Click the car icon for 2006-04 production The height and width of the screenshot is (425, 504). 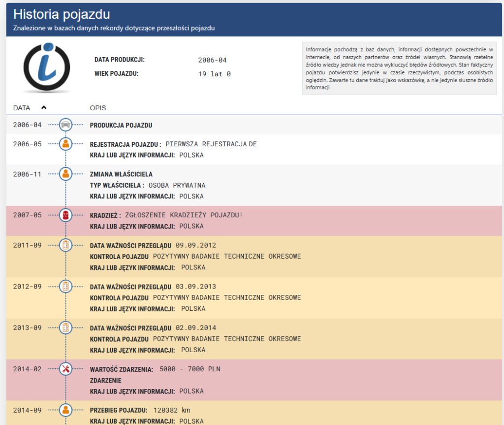[x=65, y=125]
